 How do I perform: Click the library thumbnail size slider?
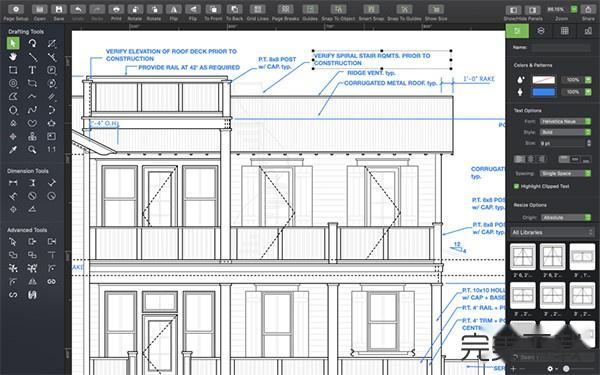coord(578,369)
